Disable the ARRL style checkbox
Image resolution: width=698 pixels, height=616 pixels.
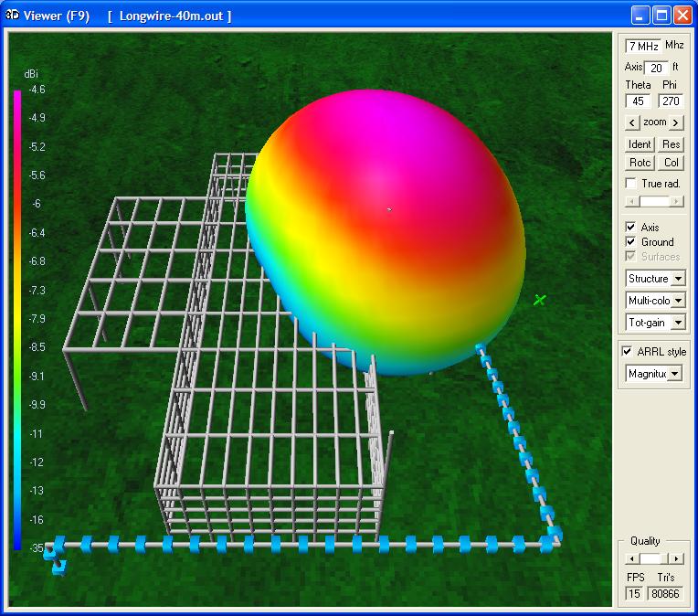click(x=627, y=352)
